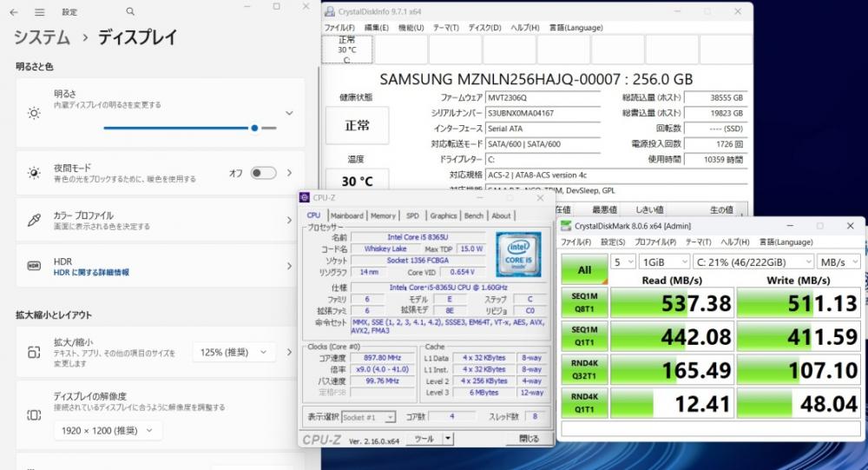
Task: Click the Settings search magnifier icon
Action: (130, 11)
